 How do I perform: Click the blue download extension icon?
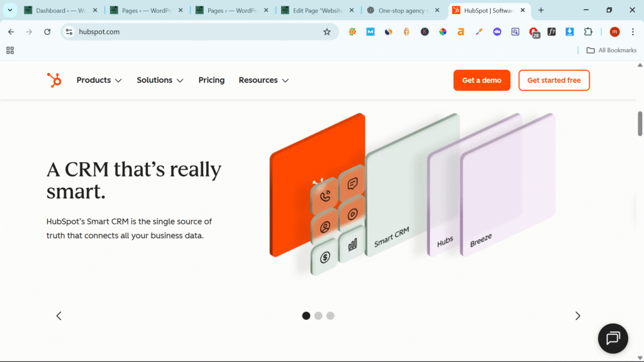(570, 32)
